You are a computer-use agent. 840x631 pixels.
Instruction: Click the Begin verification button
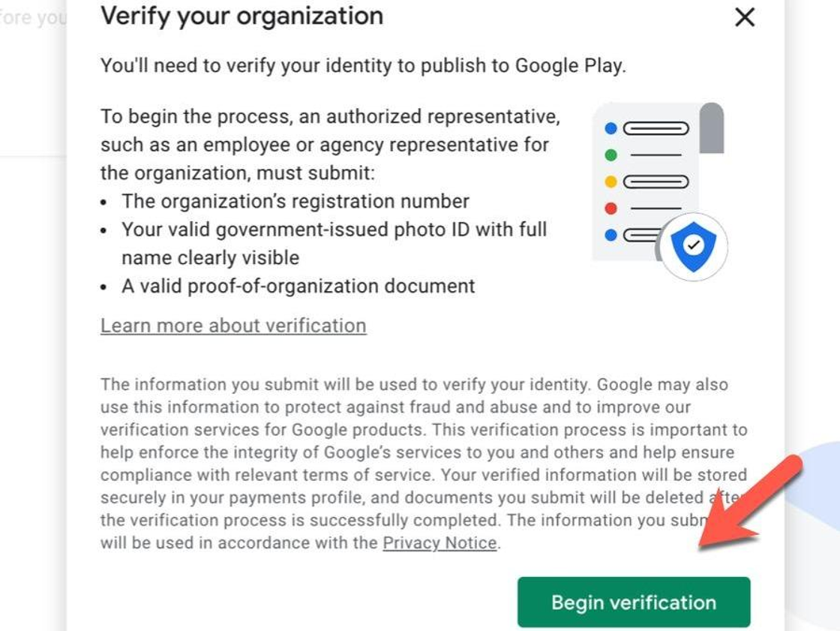point(634,602)
